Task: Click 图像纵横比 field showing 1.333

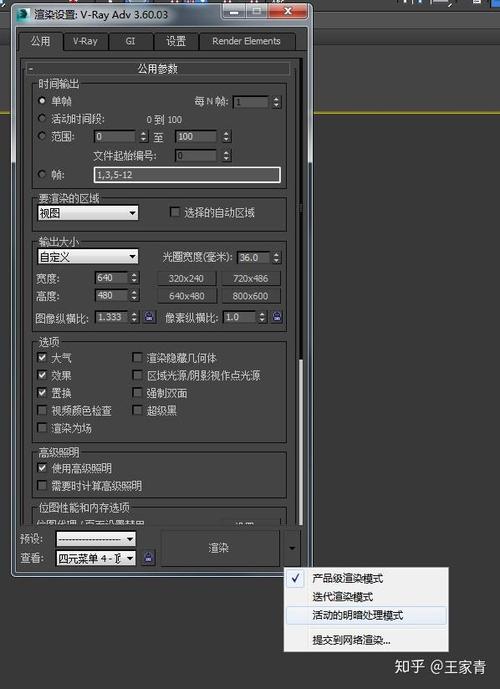Action: [x=112, y=317]
